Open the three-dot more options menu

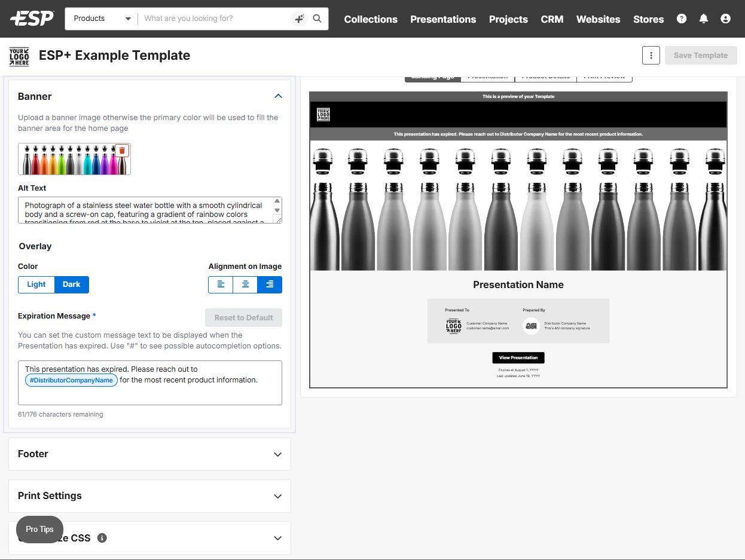(651, 55)
